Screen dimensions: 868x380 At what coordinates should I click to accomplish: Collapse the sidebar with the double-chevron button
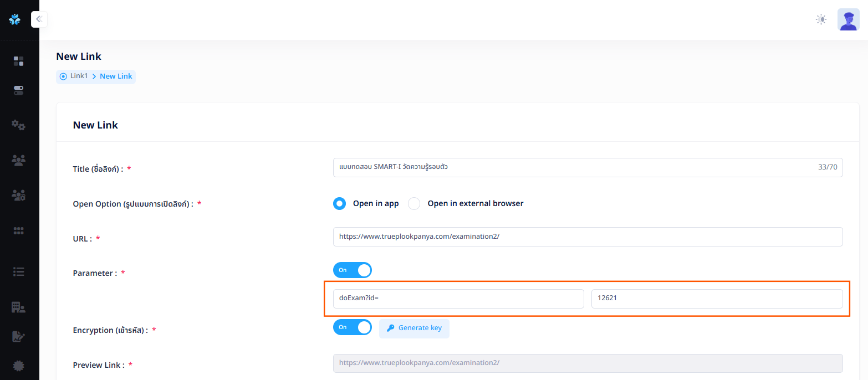(39, 19)
